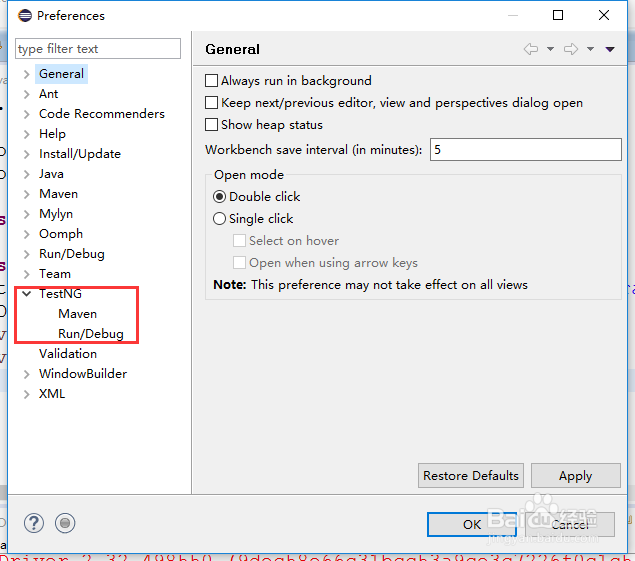This screenshot has height=561, width=635.
Task: Expand the Code Recommenders node
Action: [x=27, y=114]
